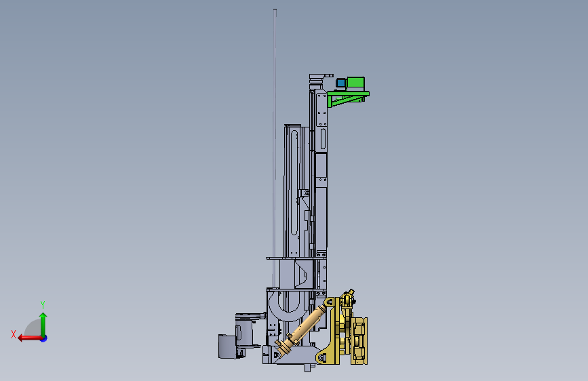The image size is (588, 381).
Task: Select the gray U-shaped curved part
Action: point(288,308)
